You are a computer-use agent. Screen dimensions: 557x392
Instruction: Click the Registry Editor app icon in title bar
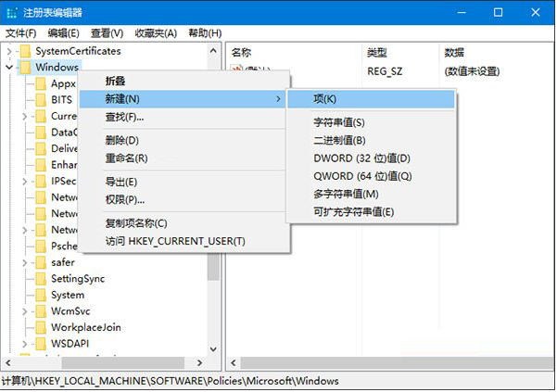pos(10,12)
